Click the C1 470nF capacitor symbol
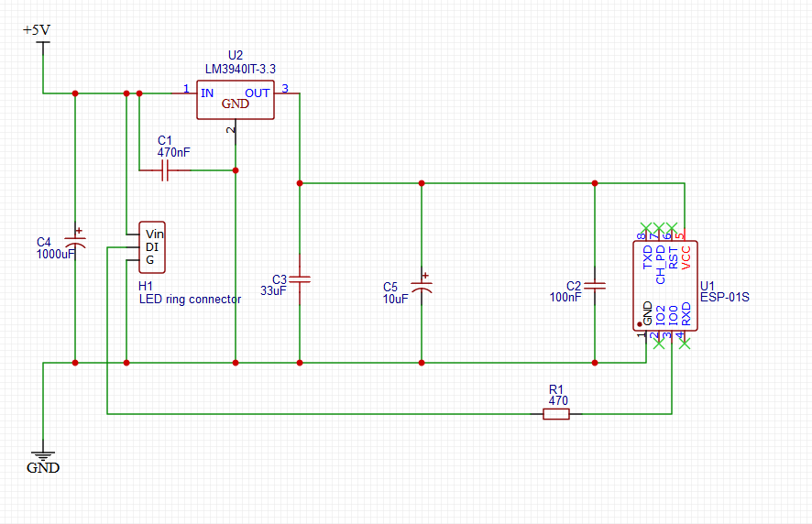The height and width of the screenshot is (524, 812). coord(165,170)
